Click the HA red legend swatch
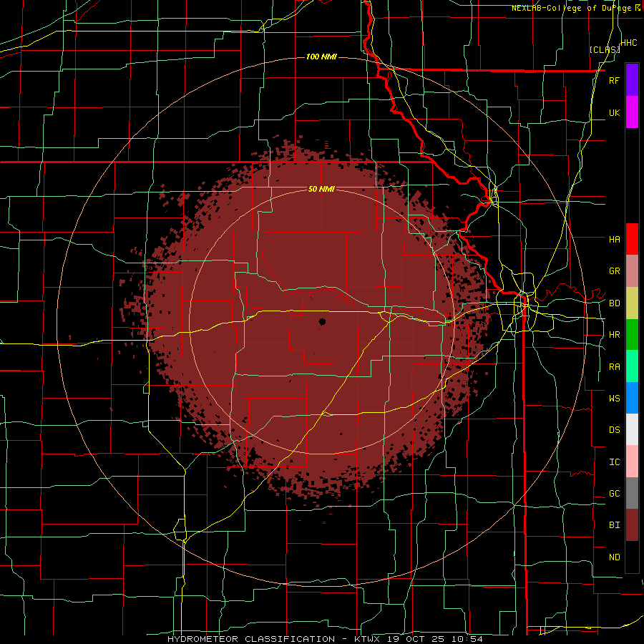 (632, 239)
